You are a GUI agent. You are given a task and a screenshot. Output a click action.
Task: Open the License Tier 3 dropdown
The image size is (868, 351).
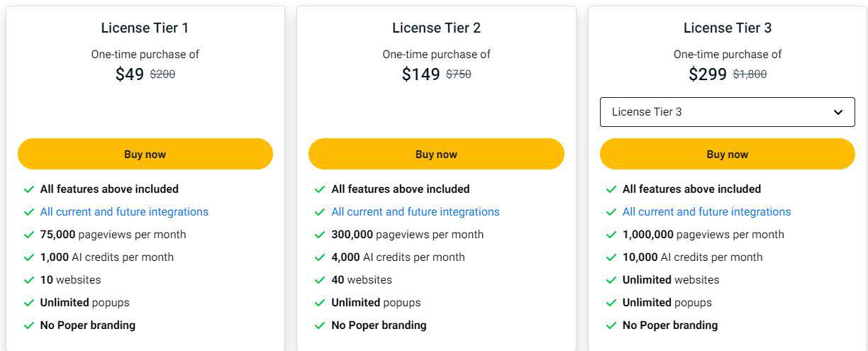[727, 112]
